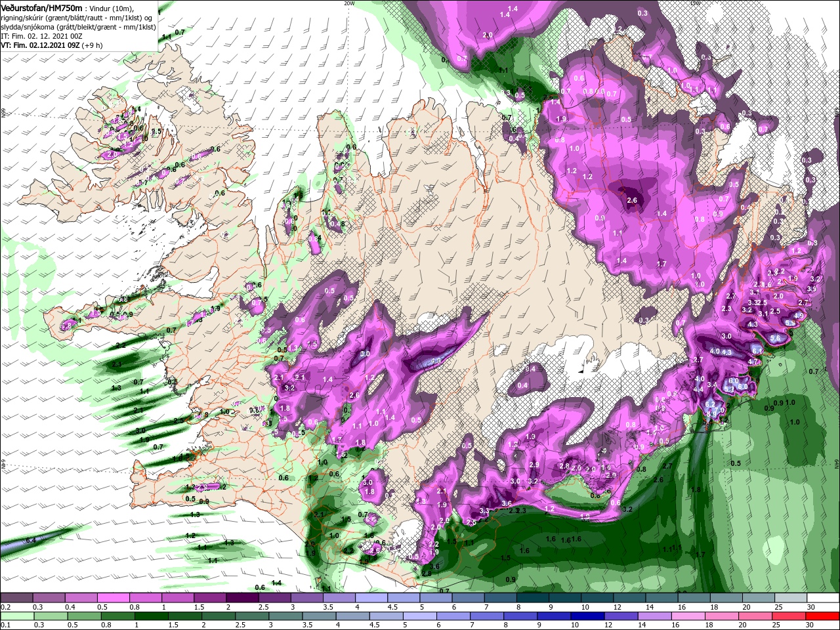Click the 6.4 value on the green streak
Image resolution: width=840 pixels, height=630 pixels.
[30, 540]
